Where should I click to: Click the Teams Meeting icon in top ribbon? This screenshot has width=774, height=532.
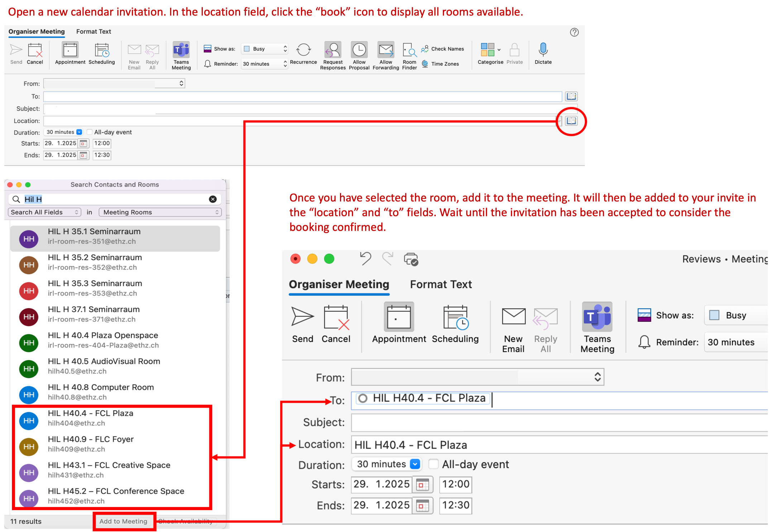(x=181, y=50)
